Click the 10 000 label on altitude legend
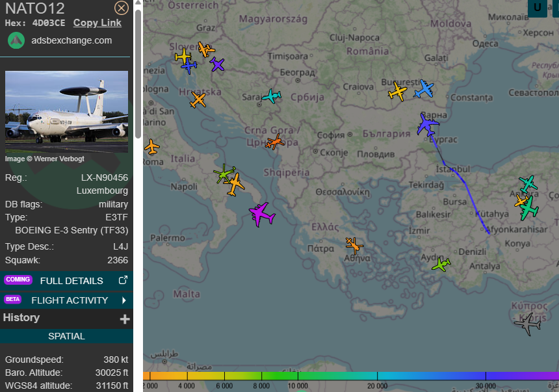This screenshot has height=392, width=559. pos(298,386)
